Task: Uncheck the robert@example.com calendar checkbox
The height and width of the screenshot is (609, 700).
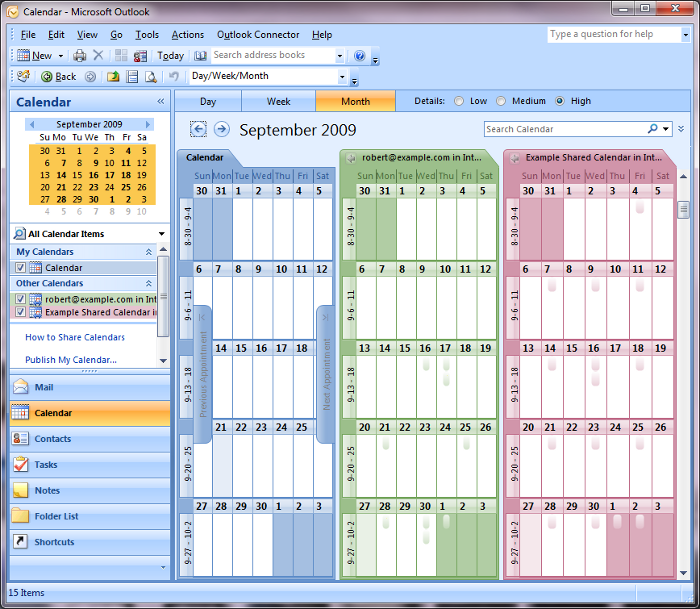Action: coord(20,298)
